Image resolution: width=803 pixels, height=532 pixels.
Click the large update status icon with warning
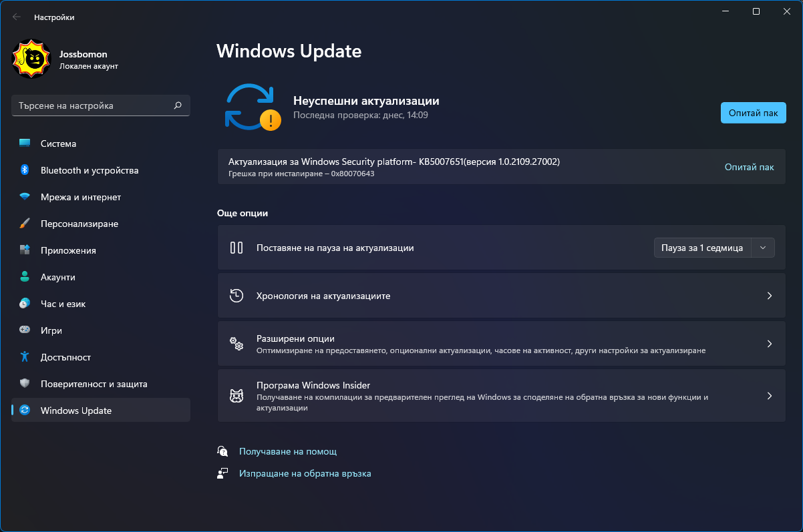click(252, 107)
